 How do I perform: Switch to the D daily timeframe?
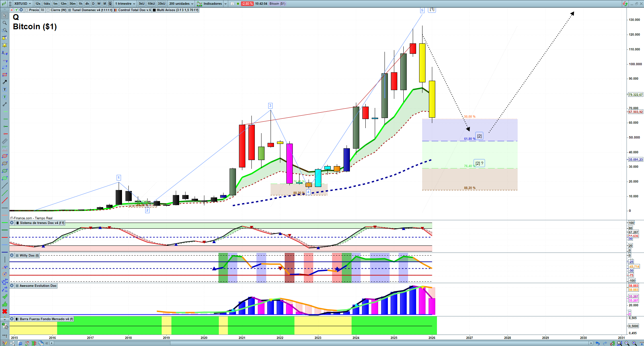(x=93, y=4)
